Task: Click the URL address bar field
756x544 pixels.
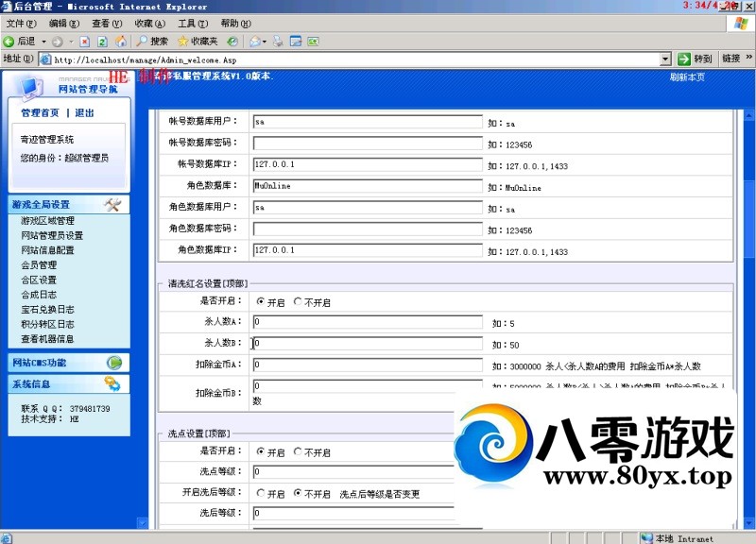Action: [x=356, y=59]
